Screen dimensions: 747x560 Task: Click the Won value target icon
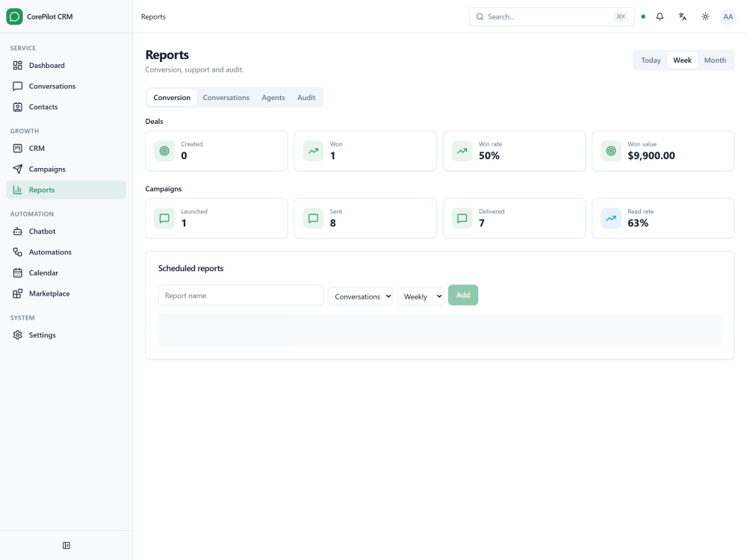coord(611,151)
